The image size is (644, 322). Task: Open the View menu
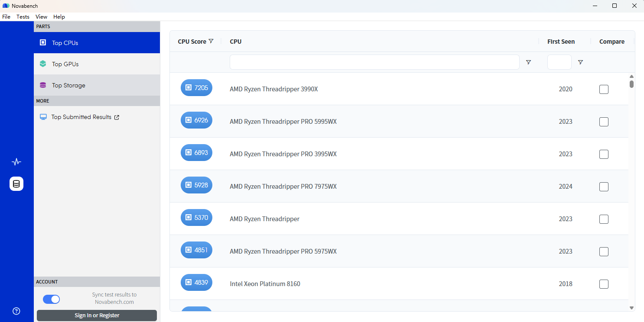[42, 17]
